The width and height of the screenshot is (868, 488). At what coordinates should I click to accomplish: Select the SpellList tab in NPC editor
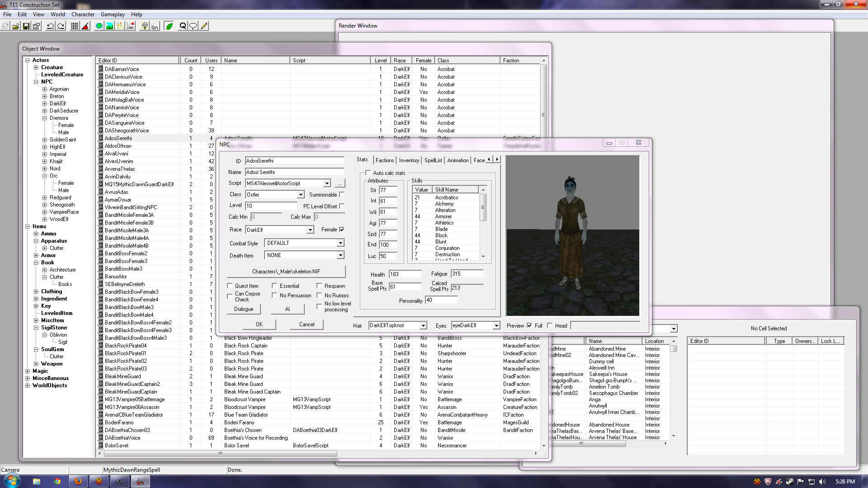433,160
